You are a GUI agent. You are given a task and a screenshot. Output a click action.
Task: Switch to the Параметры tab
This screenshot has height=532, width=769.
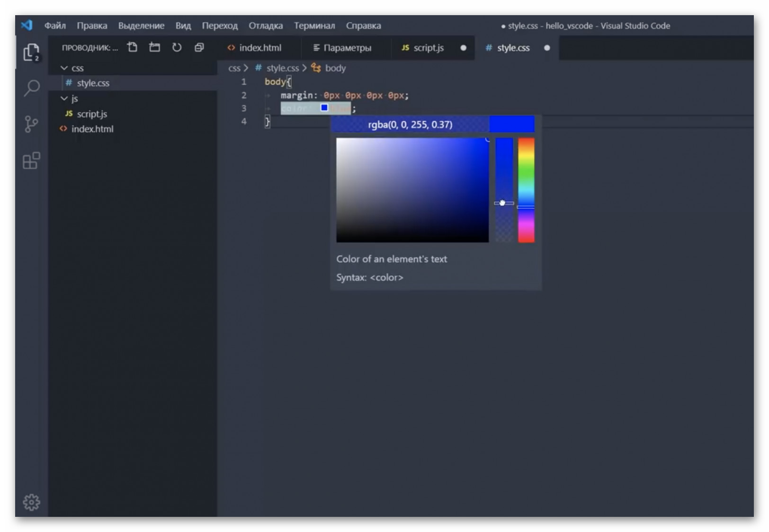tap(346, 48)
